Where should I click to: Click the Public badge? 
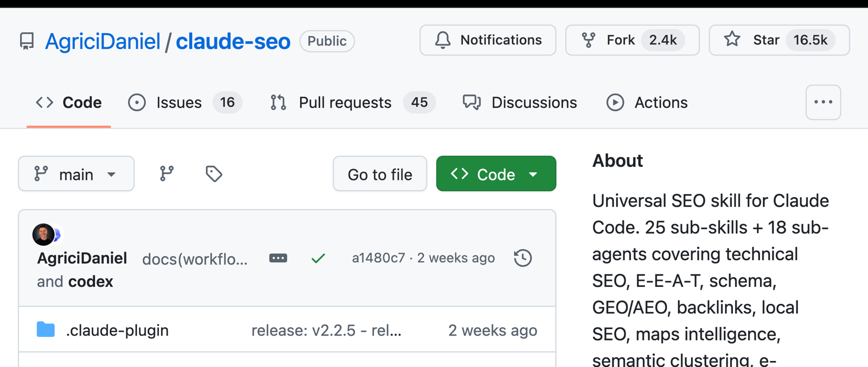tap(327, 41)
